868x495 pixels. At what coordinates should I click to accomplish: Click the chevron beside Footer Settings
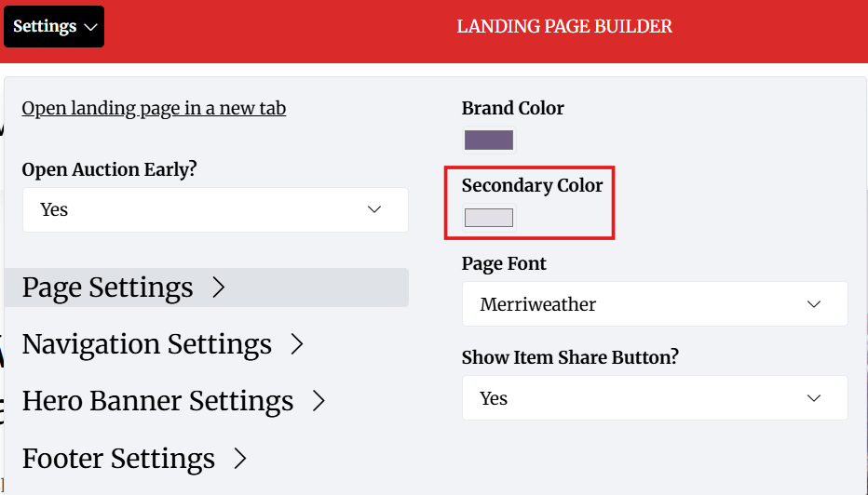240,459
